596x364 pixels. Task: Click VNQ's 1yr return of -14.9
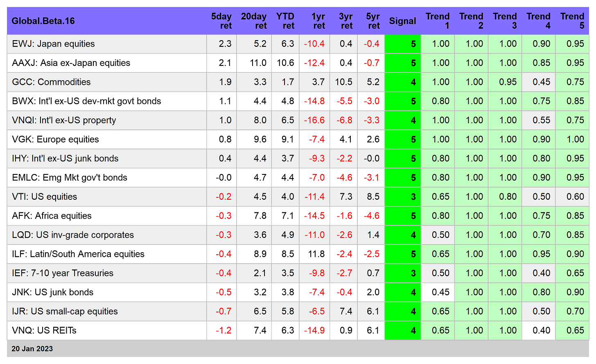point(314,330)
